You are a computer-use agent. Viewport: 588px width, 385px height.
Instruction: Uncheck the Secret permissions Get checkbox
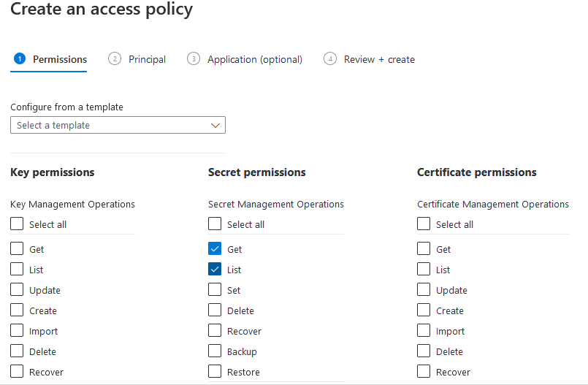pyautogui.click(x=215, y=248)
